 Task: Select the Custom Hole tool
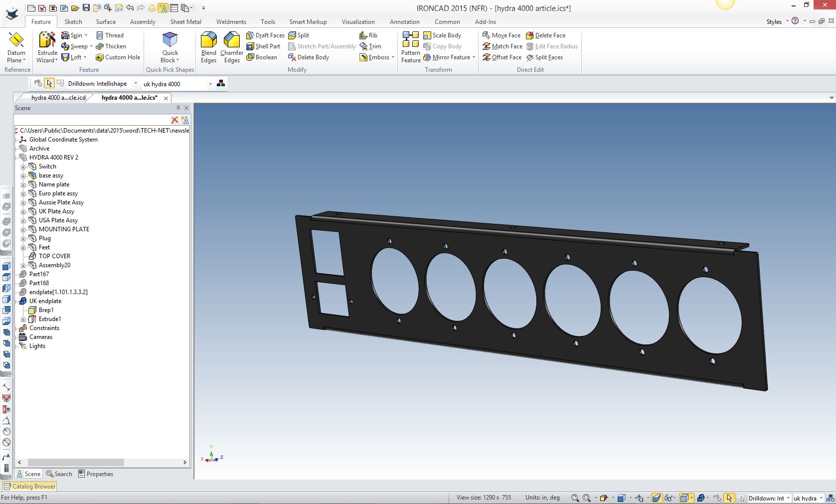(118, 57)
